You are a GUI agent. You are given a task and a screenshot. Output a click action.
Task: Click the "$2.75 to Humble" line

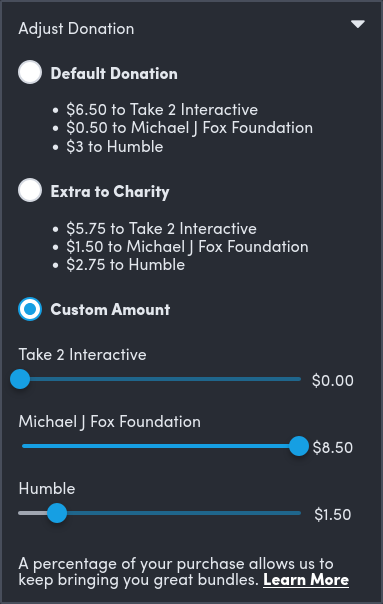point(125,265)
